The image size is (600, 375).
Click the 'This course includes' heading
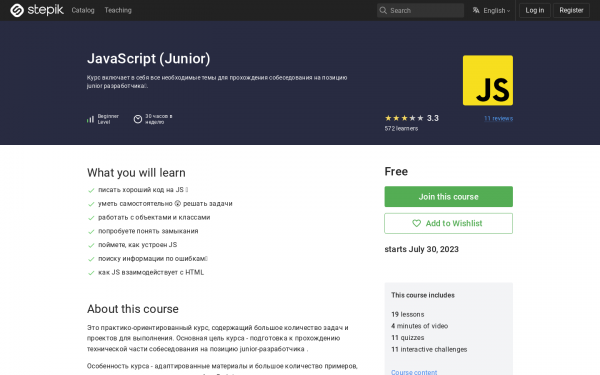click(423, 295)
